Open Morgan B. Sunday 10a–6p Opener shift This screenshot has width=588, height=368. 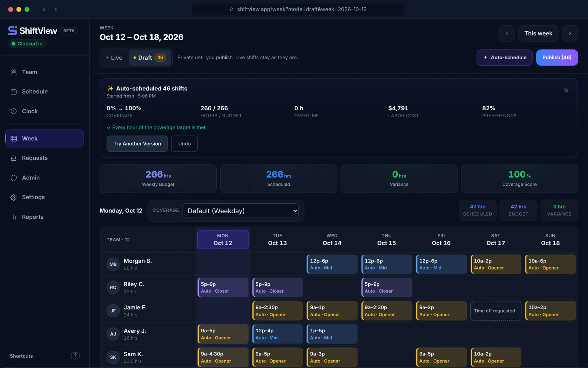[x=550, y=264]
